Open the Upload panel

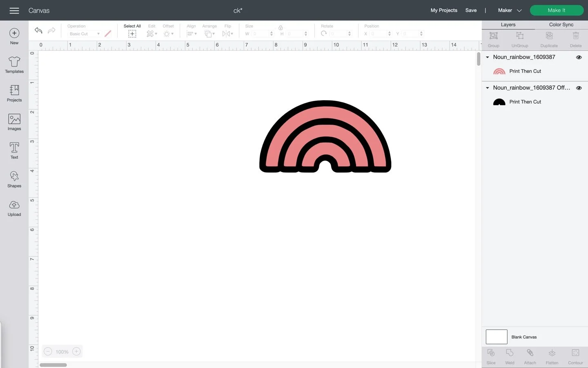pyautogui.click(x=14, y=209)
